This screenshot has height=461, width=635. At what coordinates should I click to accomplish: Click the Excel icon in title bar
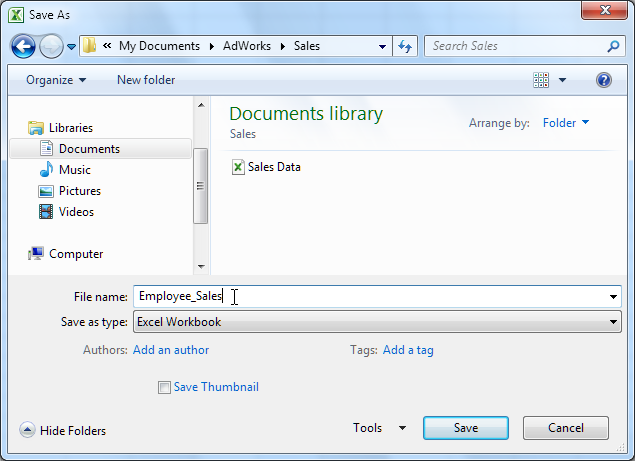[16, 15]
